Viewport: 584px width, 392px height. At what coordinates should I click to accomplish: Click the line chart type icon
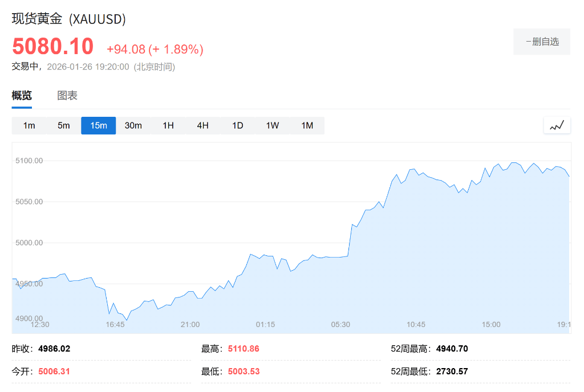557,125
